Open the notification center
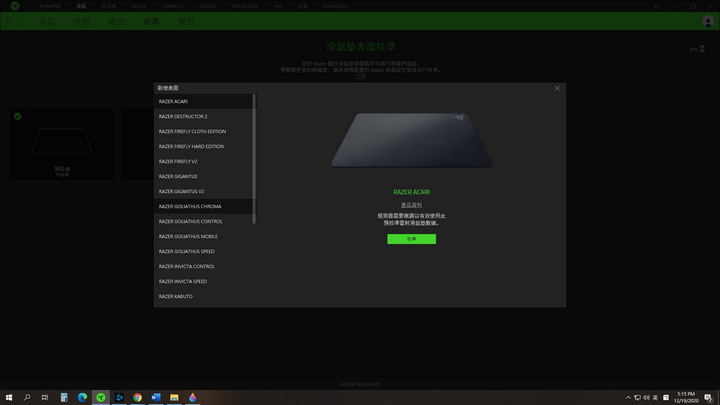This screenshot has width=720, height=405. (709, 398)
